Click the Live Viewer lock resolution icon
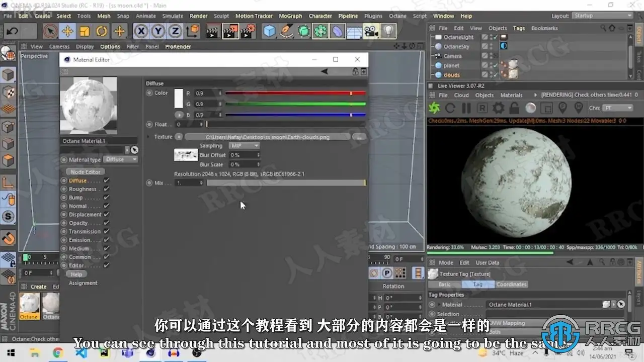644x362 pixels. pos(514,108)
